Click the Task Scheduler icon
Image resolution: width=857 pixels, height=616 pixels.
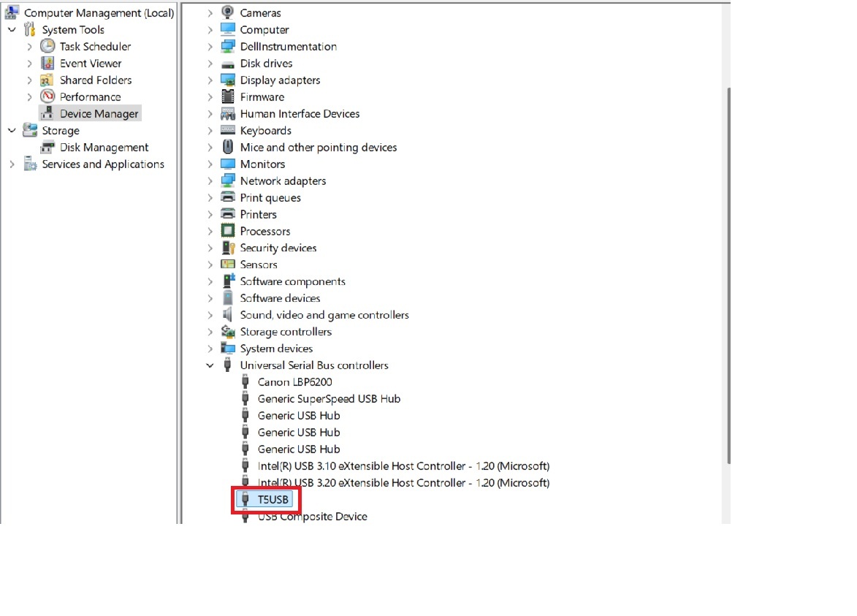coord(46,46)
